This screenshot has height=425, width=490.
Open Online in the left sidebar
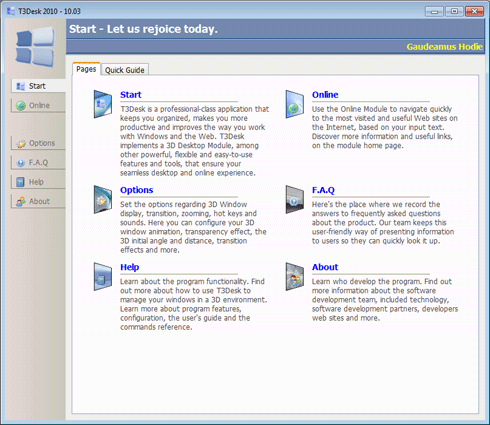click(38, 105)
